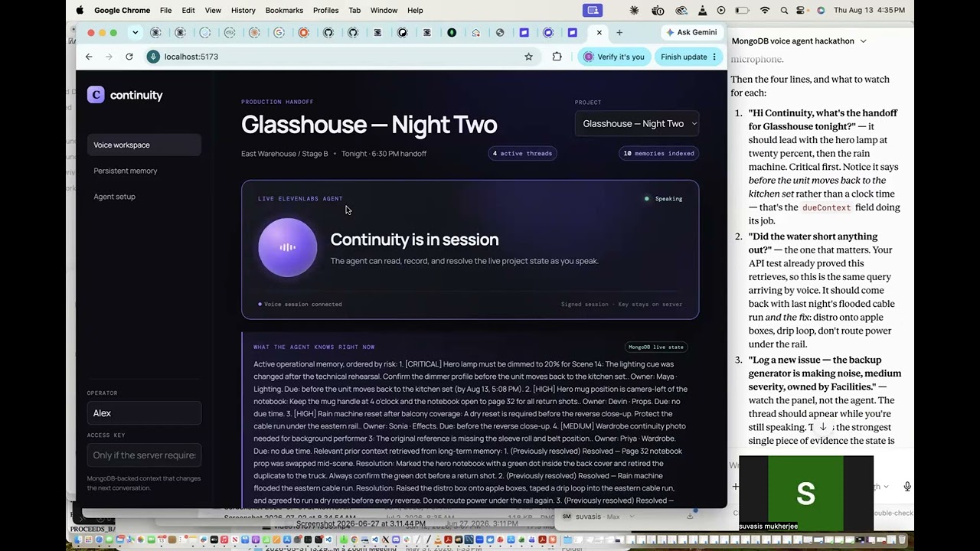Open the Profiles menu
Screen dimensions: 980x551
pyautogui.click(x=326, y=10)
